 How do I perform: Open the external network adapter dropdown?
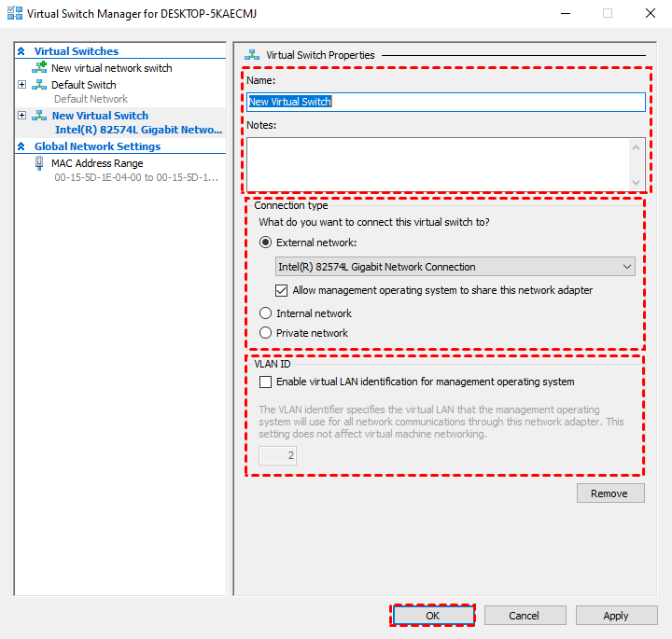(x=455, y=267)
